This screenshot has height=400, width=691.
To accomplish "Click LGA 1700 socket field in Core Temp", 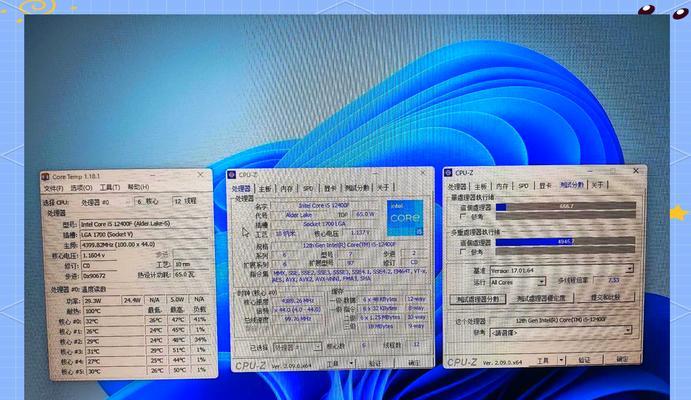I will (144, 234).
